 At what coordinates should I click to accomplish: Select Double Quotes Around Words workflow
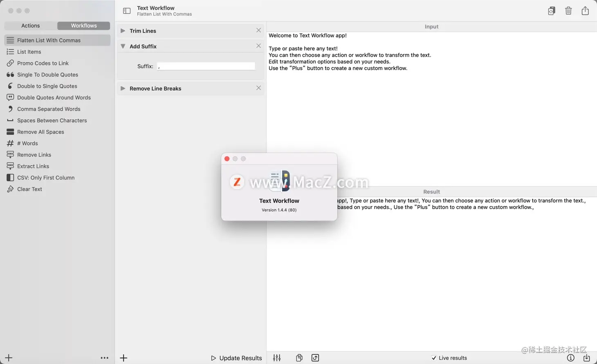(57, 97)
